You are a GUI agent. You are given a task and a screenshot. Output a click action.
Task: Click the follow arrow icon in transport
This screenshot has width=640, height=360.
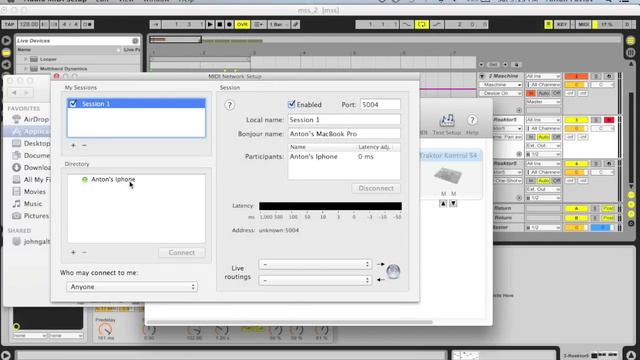156,24
